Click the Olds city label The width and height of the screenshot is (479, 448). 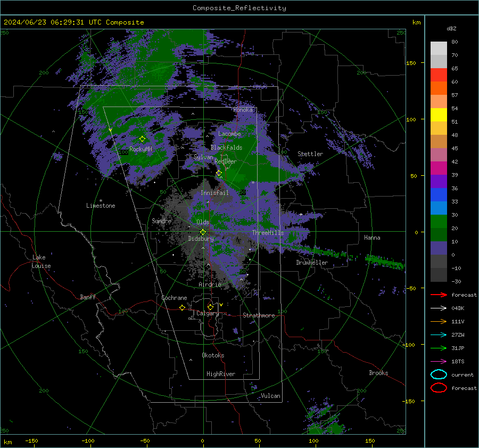[x=203, y=222]
